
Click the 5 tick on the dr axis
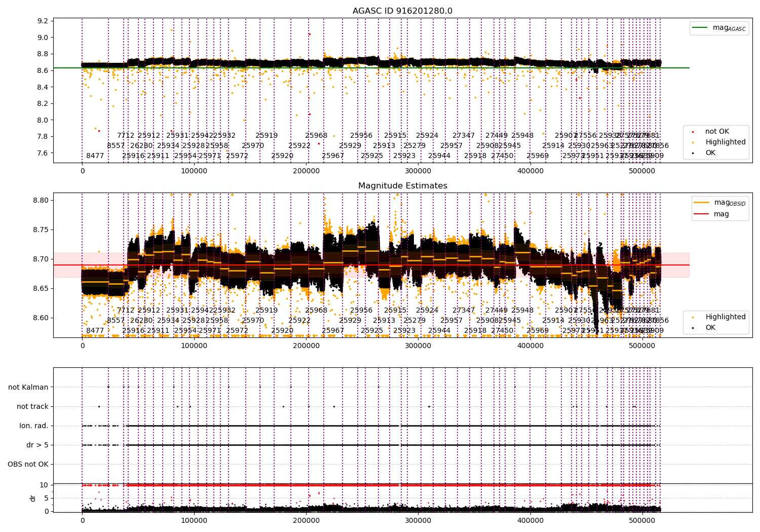47,499
